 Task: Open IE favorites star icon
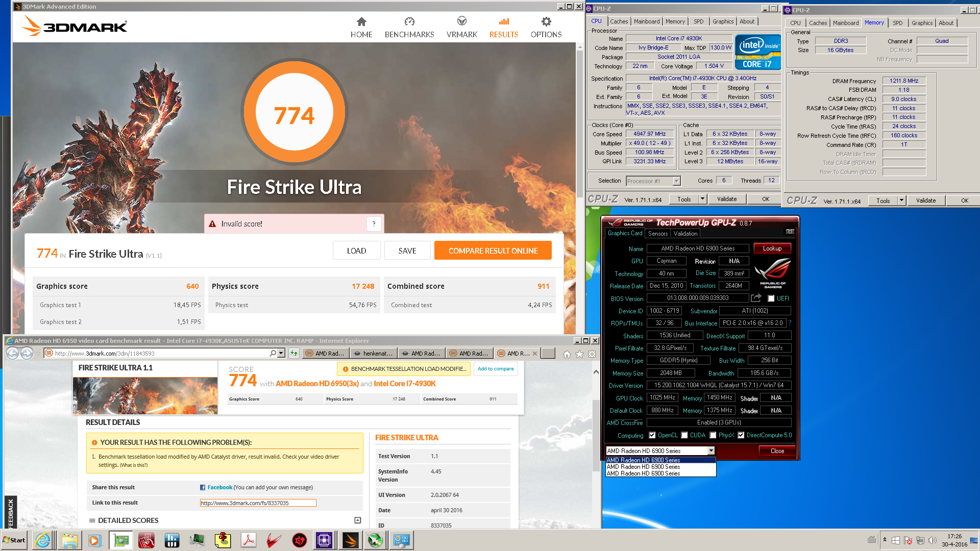click(579, 354)
